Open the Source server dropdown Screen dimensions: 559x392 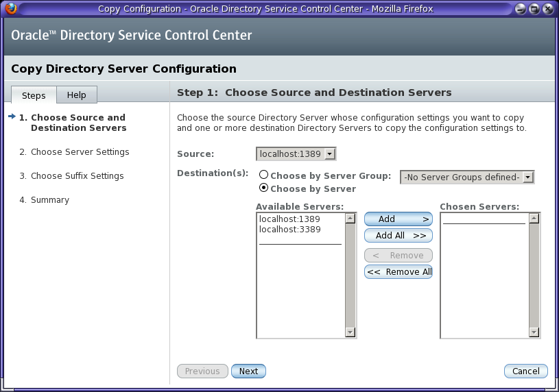296,154
